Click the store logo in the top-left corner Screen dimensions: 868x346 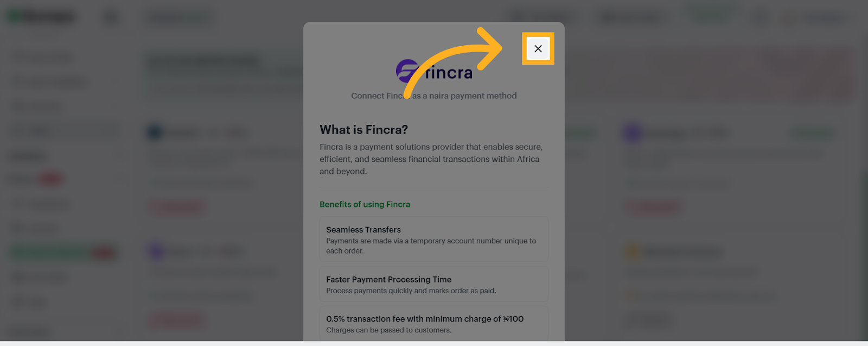click(41, 16)
